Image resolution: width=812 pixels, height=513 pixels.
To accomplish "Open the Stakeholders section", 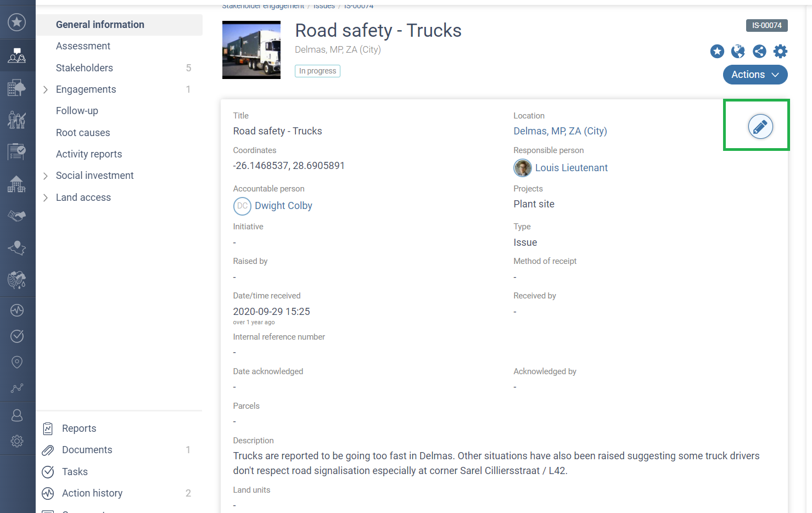I will (85, 68).
